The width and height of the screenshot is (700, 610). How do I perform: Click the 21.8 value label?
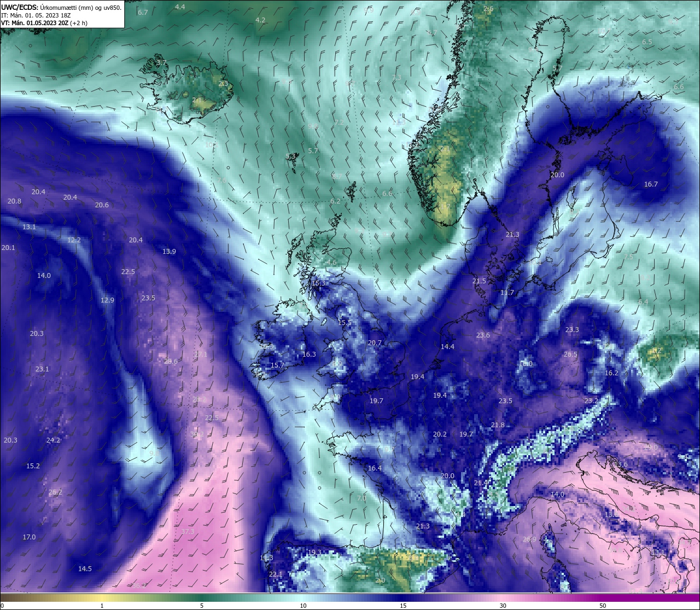coord(498,425)
